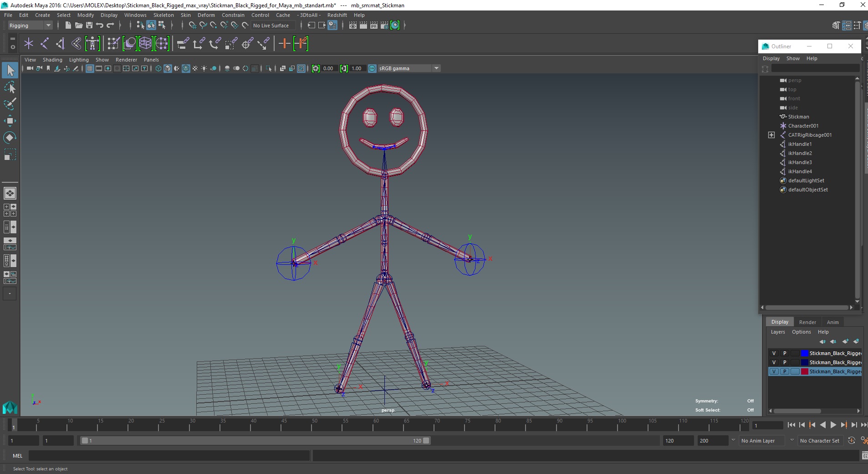Go to start of playback range

[791, 425]
